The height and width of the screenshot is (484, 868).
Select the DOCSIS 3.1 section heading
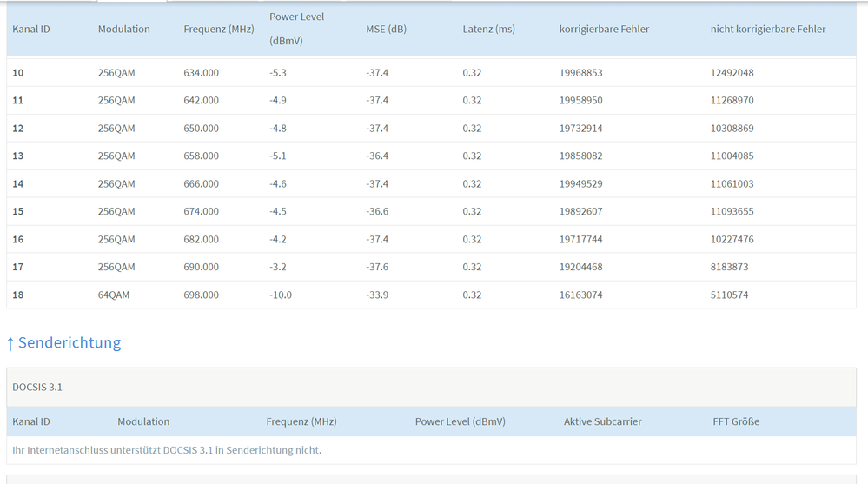(37, 387)
